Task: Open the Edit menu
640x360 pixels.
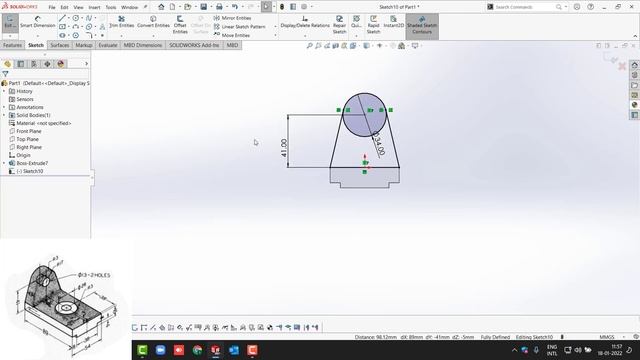Action: click(64, 7)
